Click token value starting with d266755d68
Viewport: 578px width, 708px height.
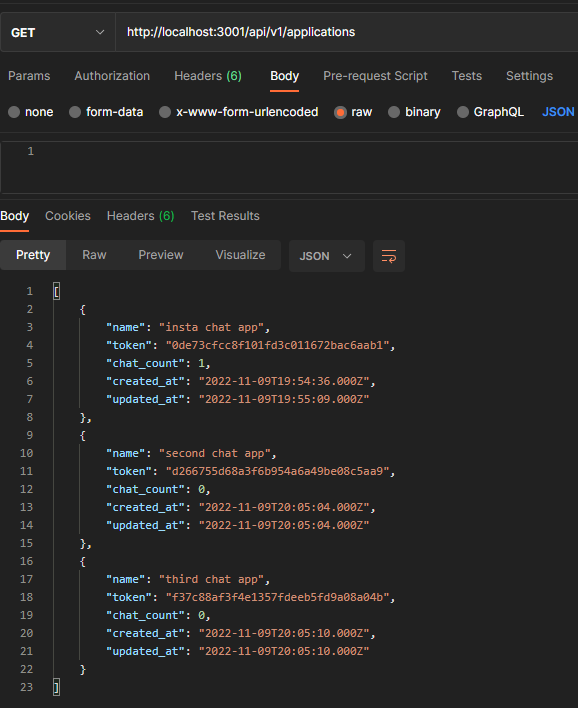click(277, 471)
